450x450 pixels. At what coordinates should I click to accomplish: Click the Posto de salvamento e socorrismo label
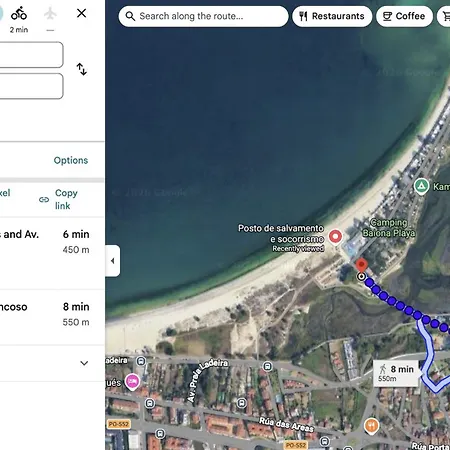pos(281,238)
